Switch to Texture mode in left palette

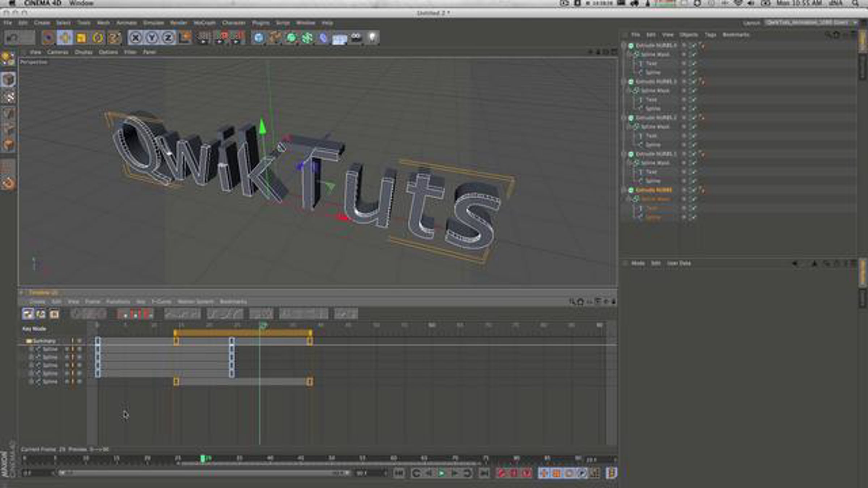(8, 97)
